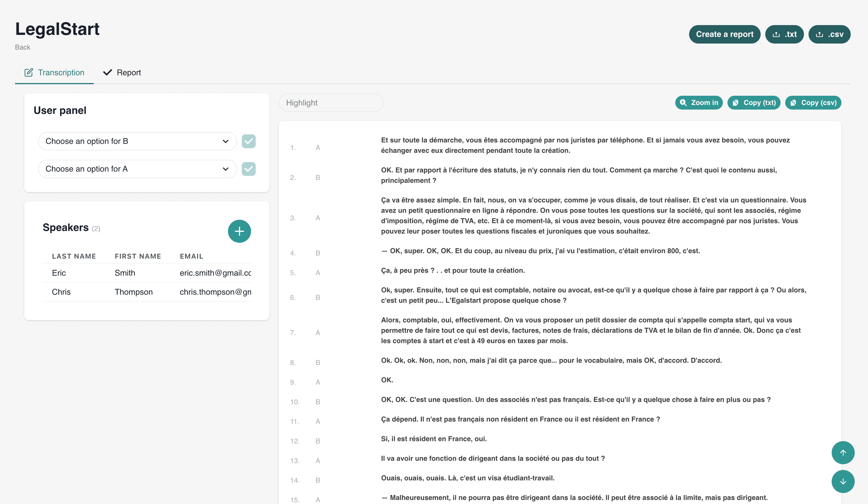Click transcript line 9 'OK.'
The image size is (868, 504).
pyautogui.click(x=387, y=380)
